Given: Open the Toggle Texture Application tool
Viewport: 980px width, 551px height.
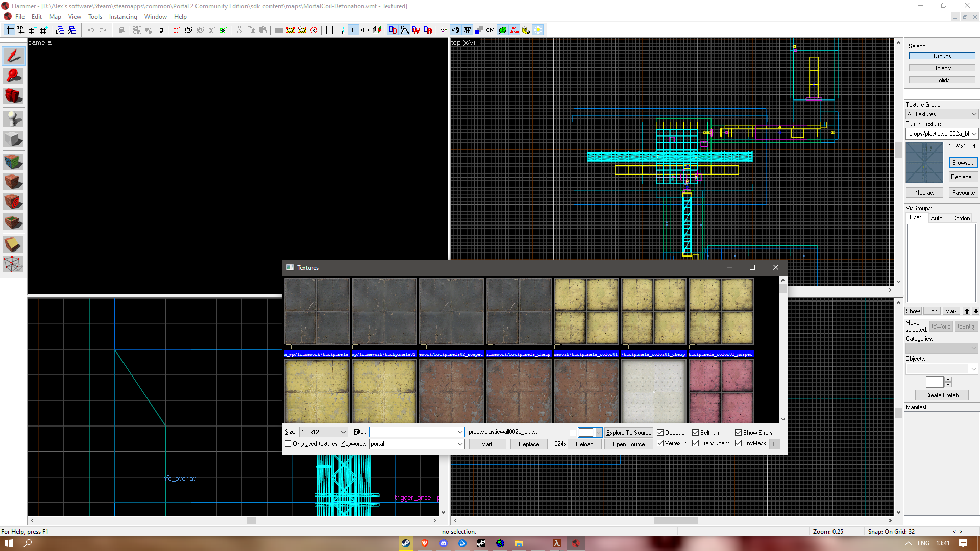Looking at the screenshot, I should point(13,161).
